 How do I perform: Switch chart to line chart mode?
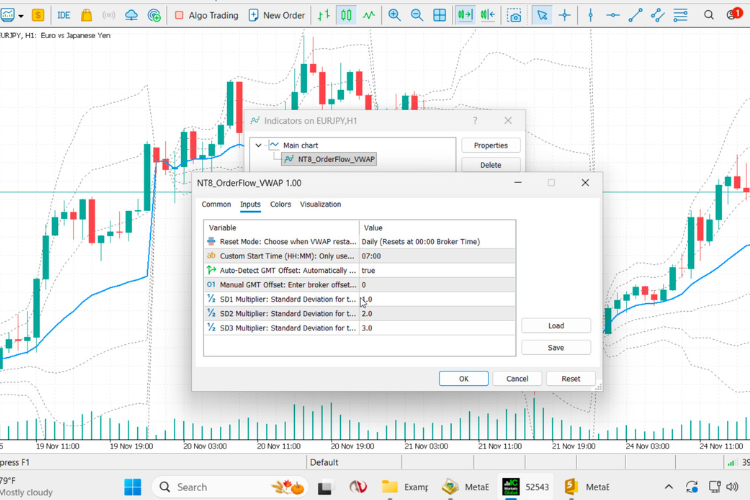pos(369,15)
